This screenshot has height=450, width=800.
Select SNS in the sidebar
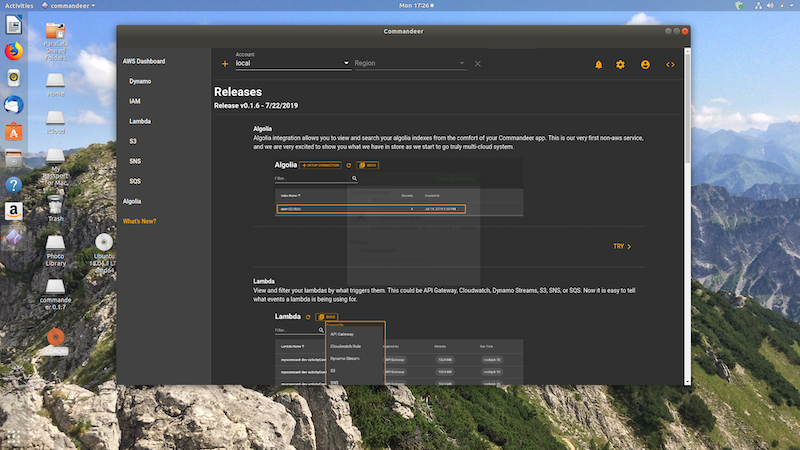point(135,161)
